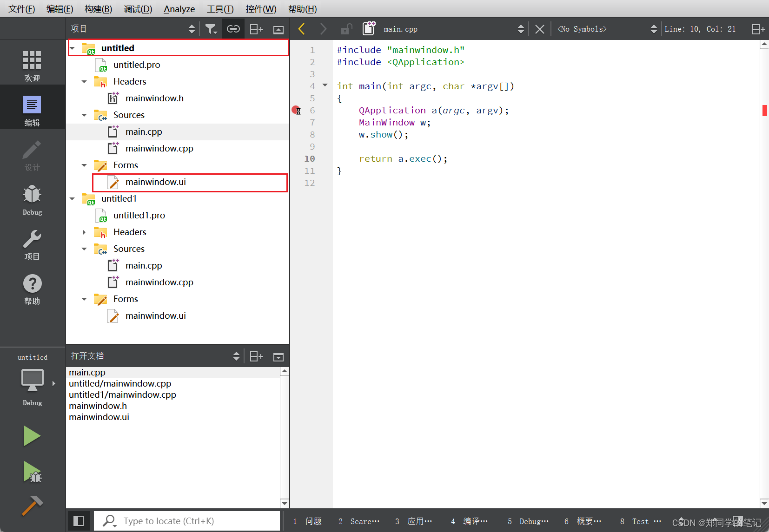The height and width of the screenshot is (532, 769).
Task: Open the Analyze menu
Action: click(179, 9)
